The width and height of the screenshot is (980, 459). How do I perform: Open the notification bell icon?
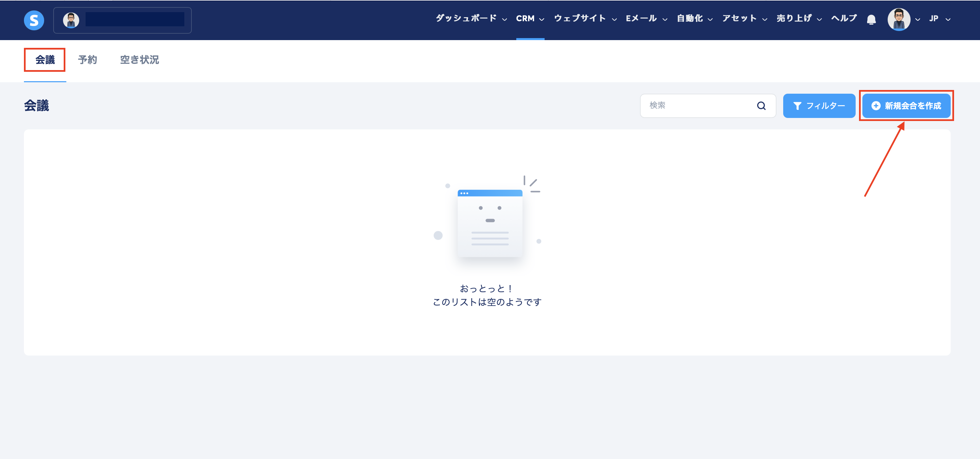click(871, 20)
